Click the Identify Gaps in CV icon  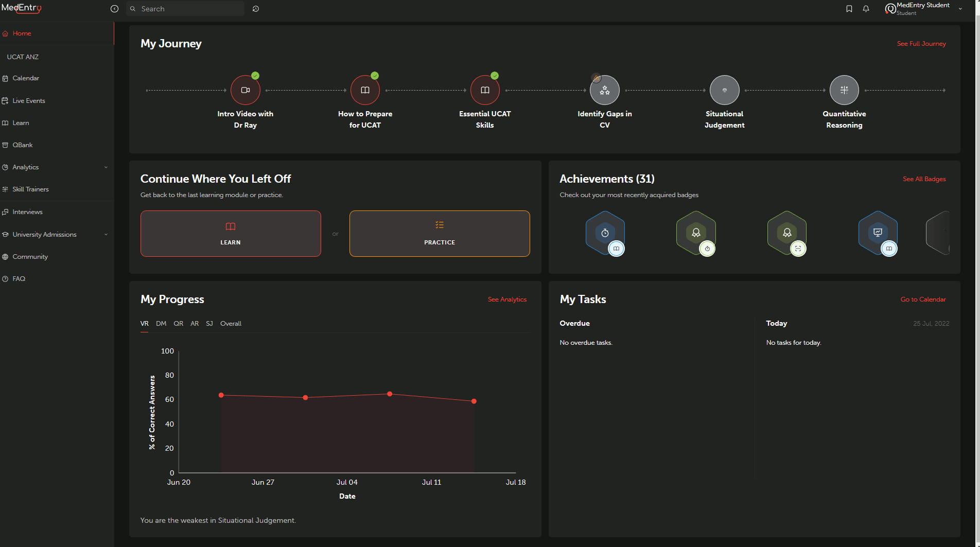pos(605,90)
